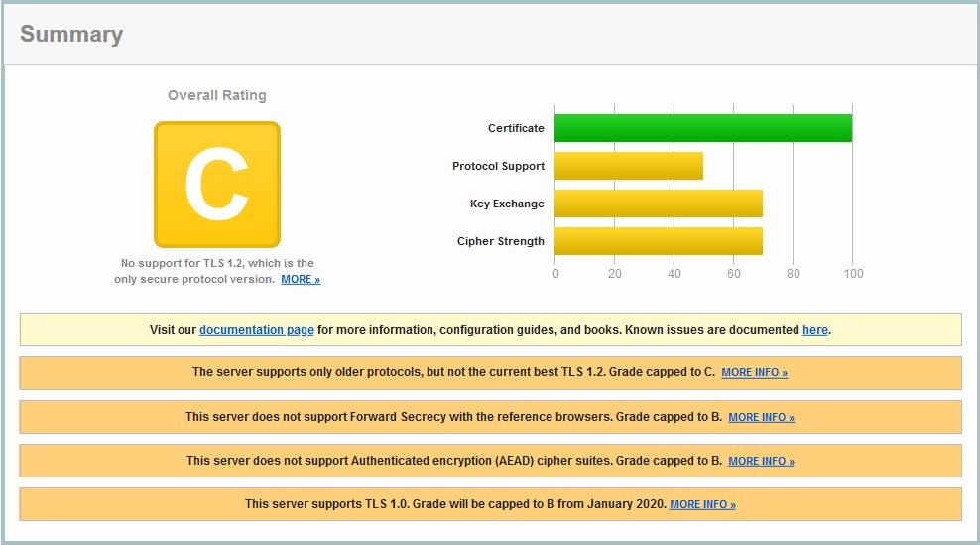Click the 'Key Exchange' chart label
The image size is (980, 545).
[x=507, y=204]
